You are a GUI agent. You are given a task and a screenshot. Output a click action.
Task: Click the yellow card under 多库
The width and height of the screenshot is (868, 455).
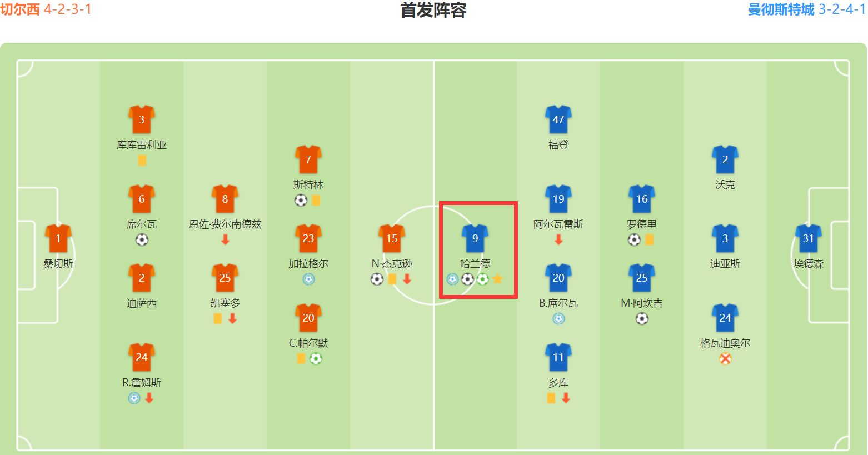pos(551,398)
